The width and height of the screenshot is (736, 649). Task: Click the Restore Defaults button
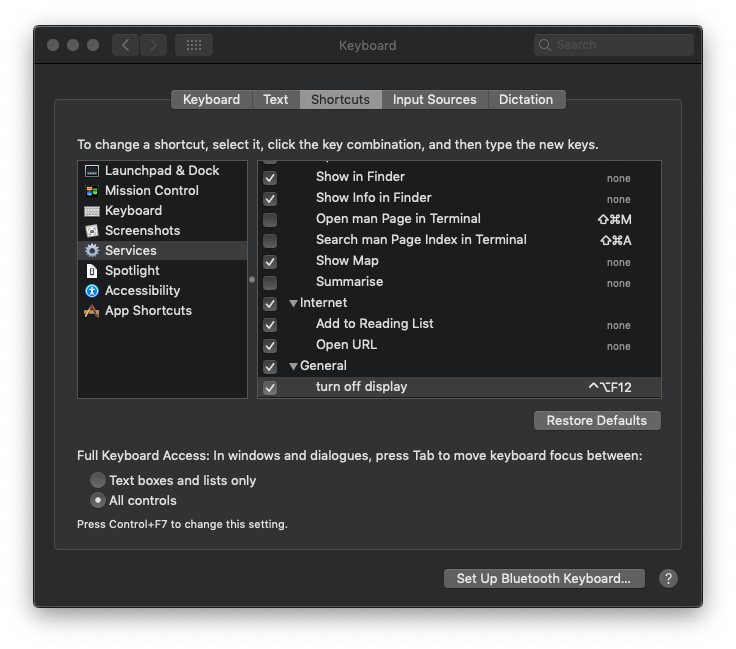(597, 420)
